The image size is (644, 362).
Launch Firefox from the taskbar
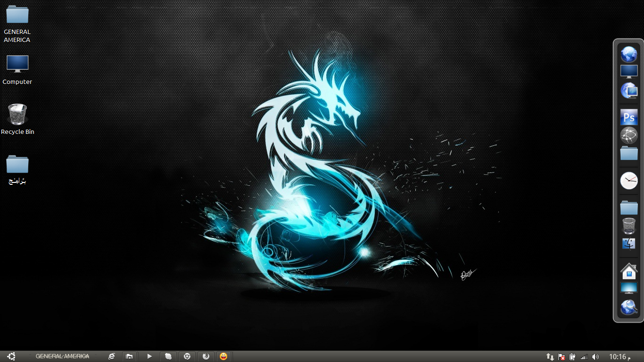click(x=206, y=356)
